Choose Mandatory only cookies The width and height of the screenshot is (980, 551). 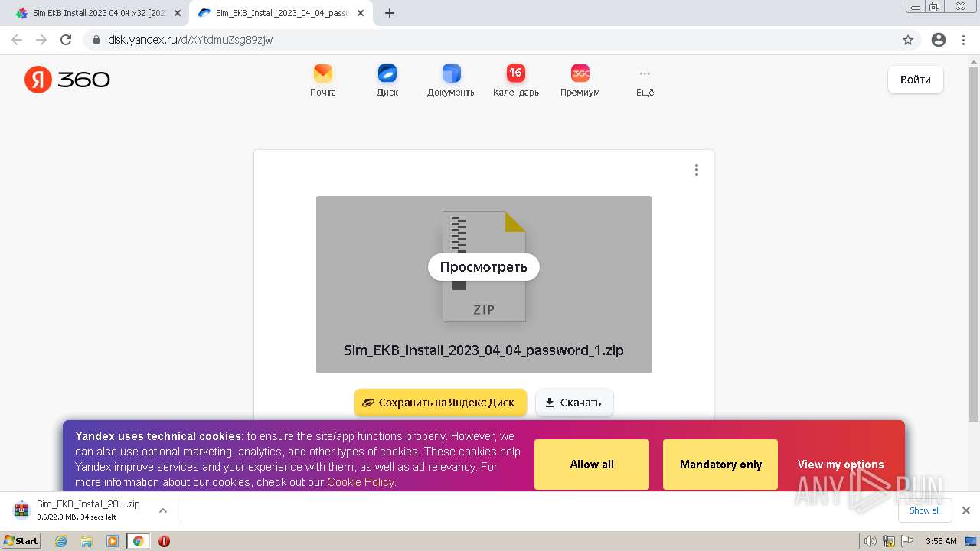720,465
